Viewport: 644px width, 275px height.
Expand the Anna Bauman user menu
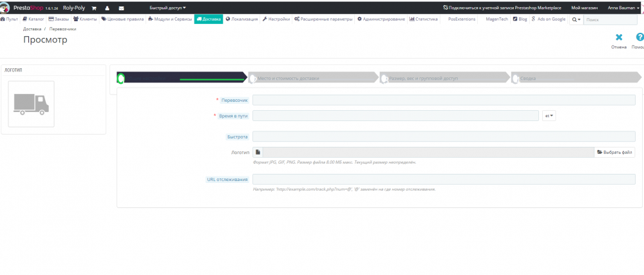click(x=623, y=8)
